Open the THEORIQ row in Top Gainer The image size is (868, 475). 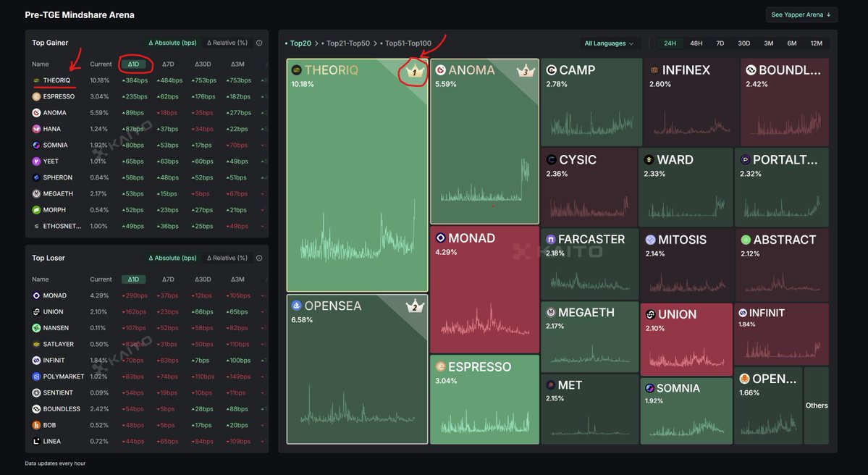tap(147, 80)
